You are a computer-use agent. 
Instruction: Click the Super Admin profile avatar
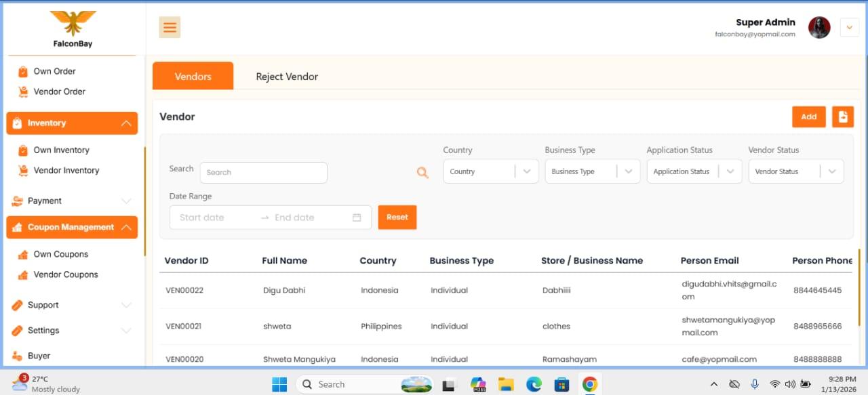(819, 27)
